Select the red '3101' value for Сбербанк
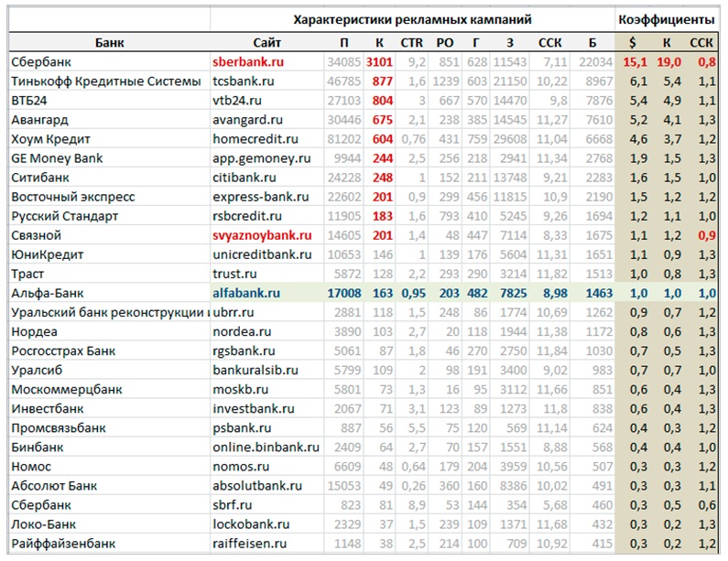This screenshot has height=561, width=728. (x=379, y=61)
